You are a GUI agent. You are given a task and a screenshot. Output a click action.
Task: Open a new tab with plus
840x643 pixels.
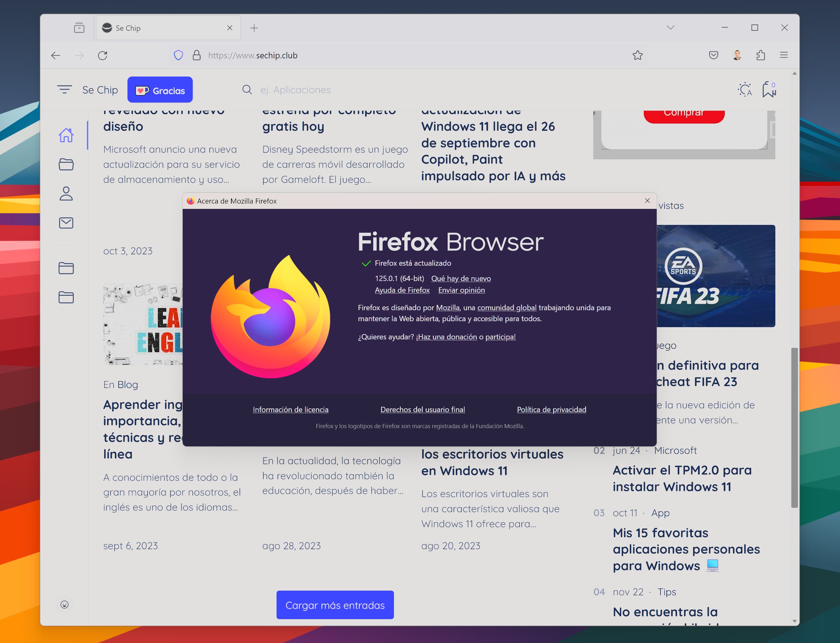click(x=254, y=28)
